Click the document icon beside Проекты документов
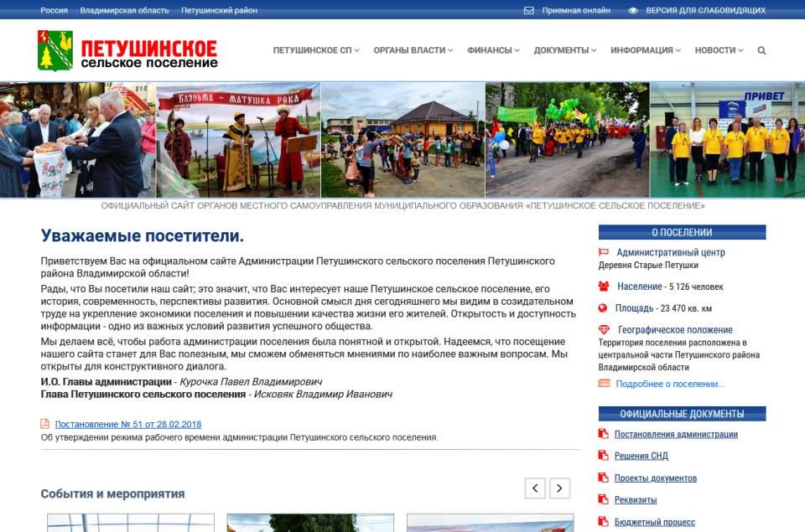 603,478
